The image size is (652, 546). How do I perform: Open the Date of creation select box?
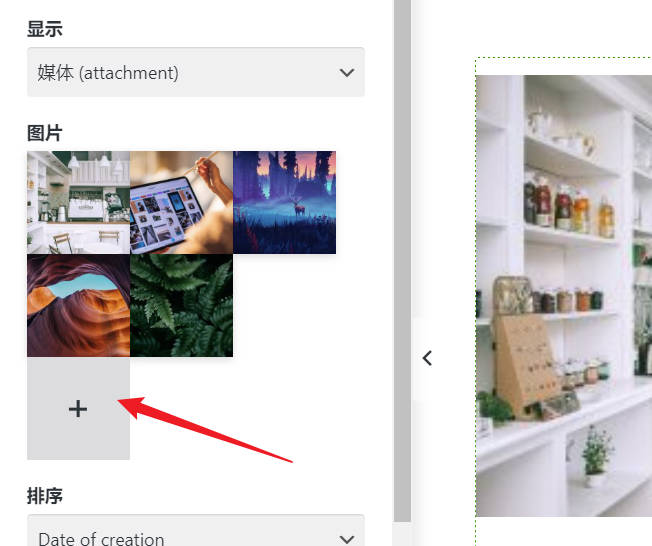196,531
